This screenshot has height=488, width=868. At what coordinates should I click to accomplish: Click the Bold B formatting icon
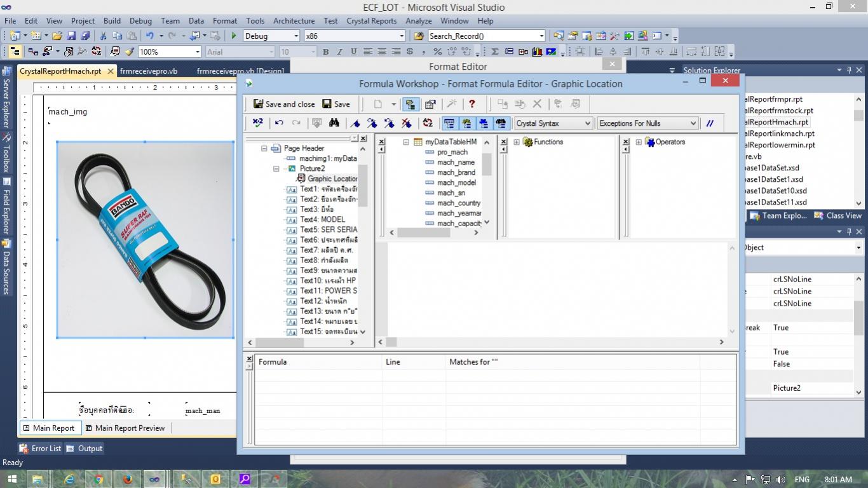click(x=326, y=52)
